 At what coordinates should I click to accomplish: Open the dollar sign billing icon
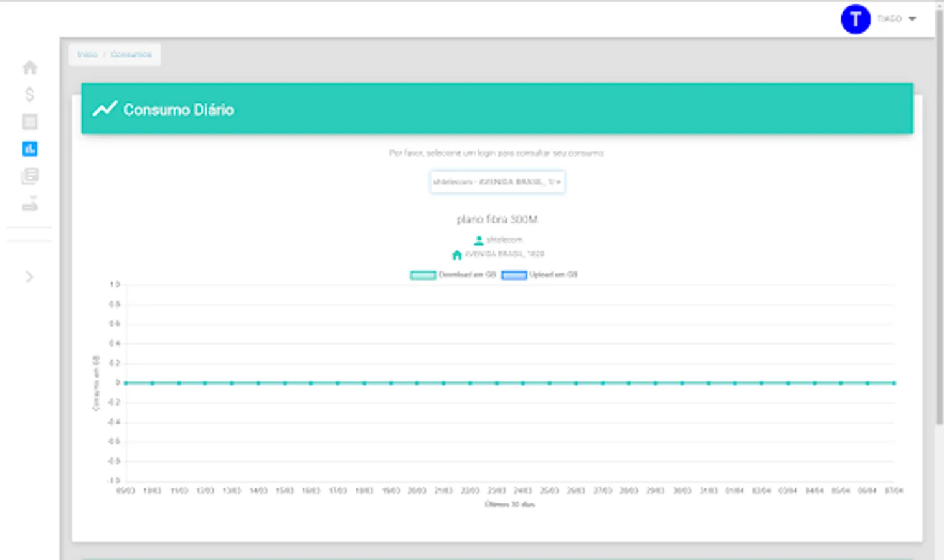point(29,95)
